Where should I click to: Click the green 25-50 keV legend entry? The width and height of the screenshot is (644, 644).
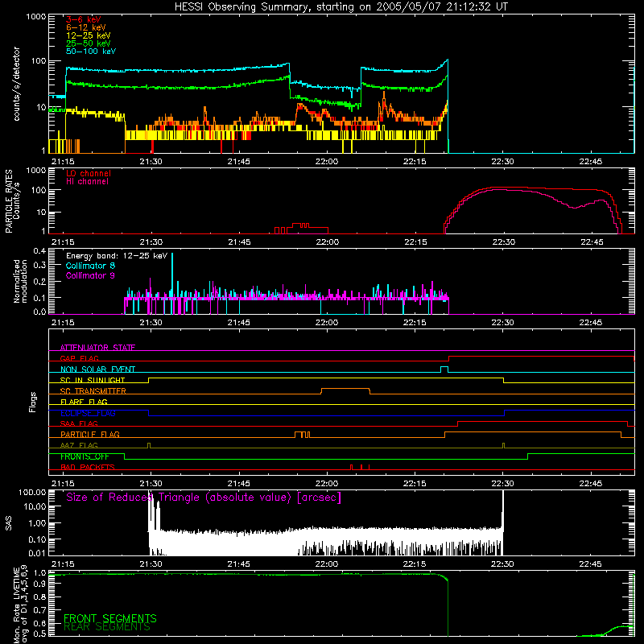[x=89, y=43]
